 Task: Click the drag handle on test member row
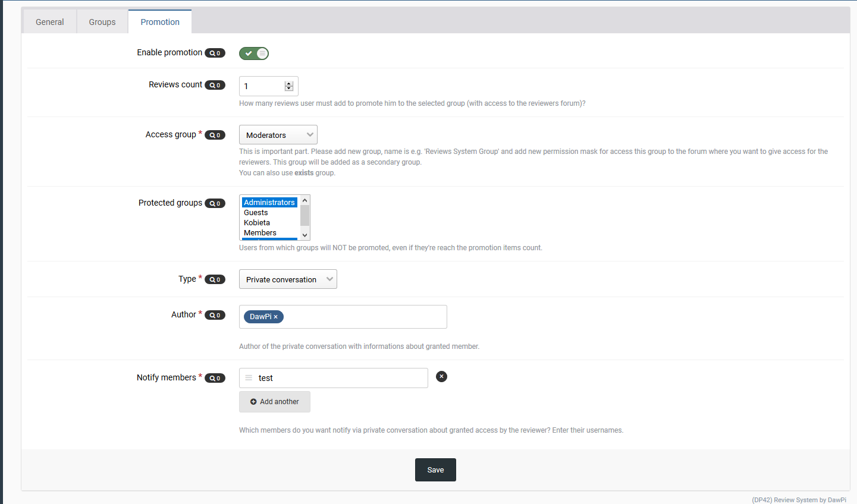(x=249, y=378)
